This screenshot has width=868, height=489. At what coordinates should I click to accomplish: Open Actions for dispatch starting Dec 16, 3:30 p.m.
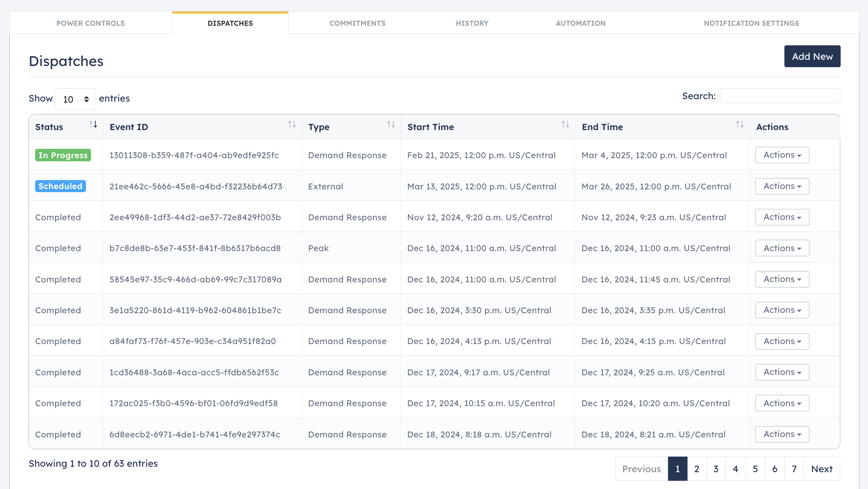coord(782,310)
